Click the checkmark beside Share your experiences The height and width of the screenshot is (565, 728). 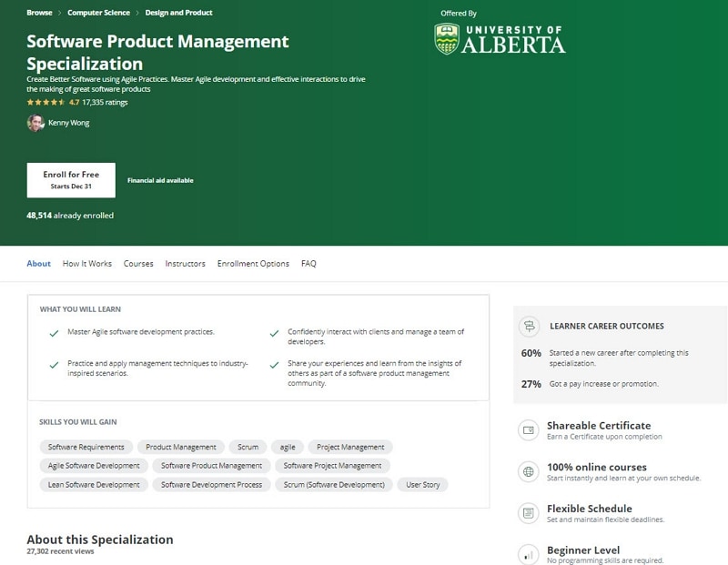pos(274,365)
